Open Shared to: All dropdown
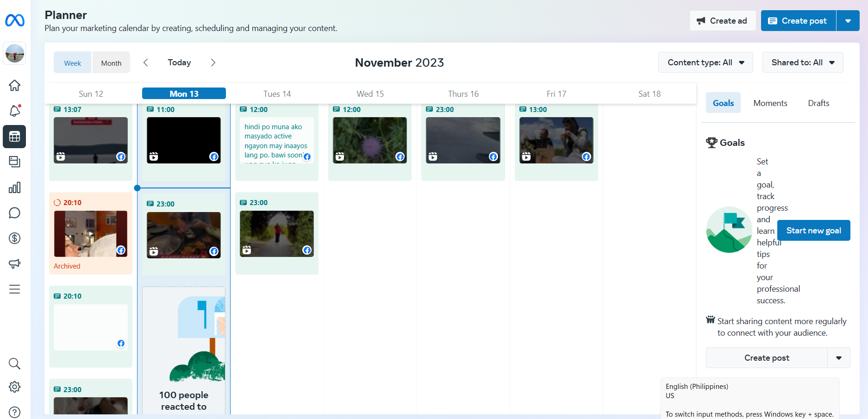Viewport: 868px width, 419px height. click(x=803, y=63)
